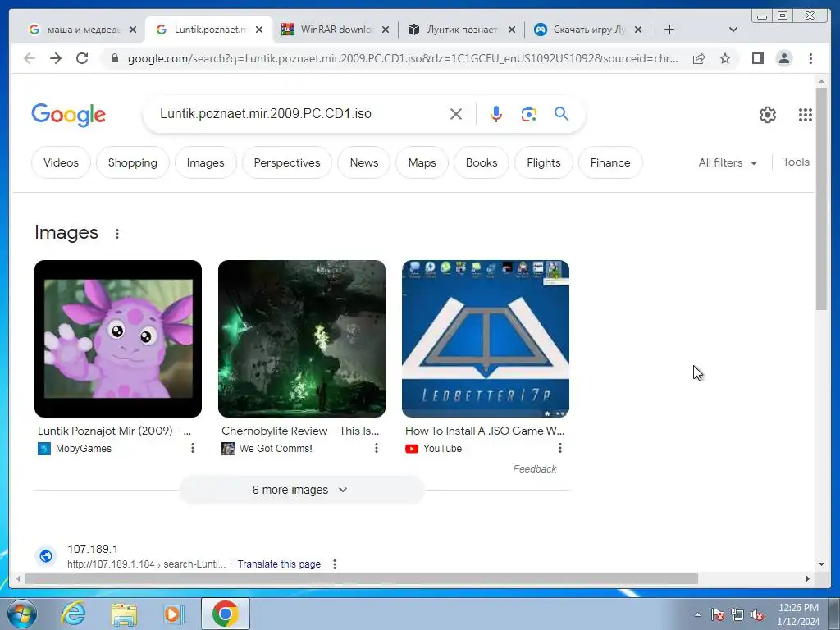Filter results by Flights
Image resolution: width=840 pixels, height=630 pixels.
click(x=544, y=162)
